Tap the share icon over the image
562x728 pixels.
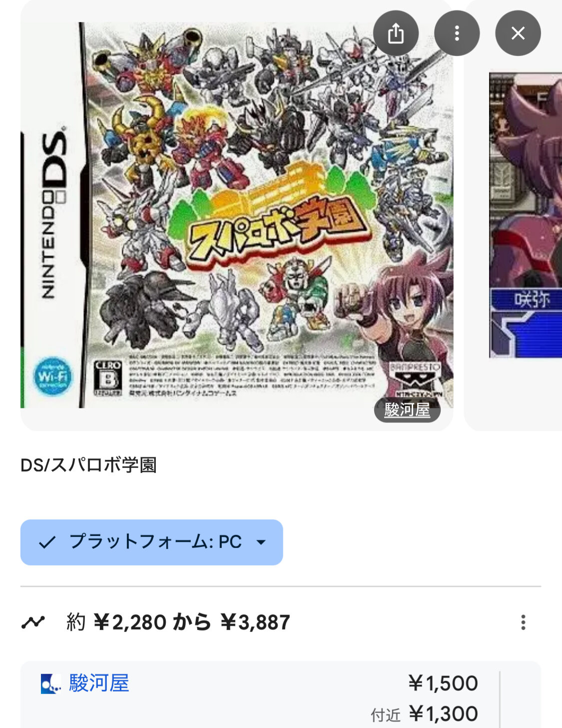tap(396, 33)
